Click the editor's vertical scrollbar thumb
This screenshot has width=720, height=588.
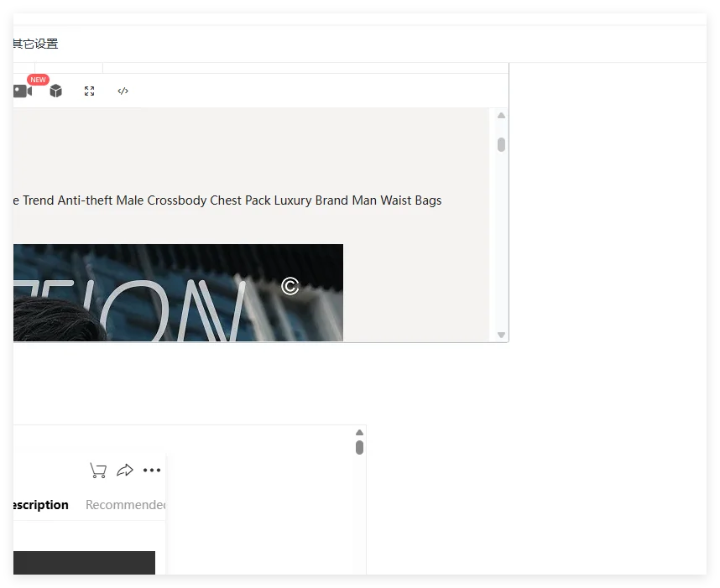pos(502,144)
